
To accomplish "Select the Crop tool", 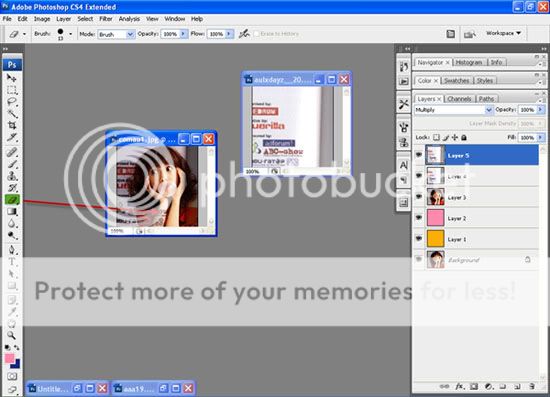I will 12,125.
